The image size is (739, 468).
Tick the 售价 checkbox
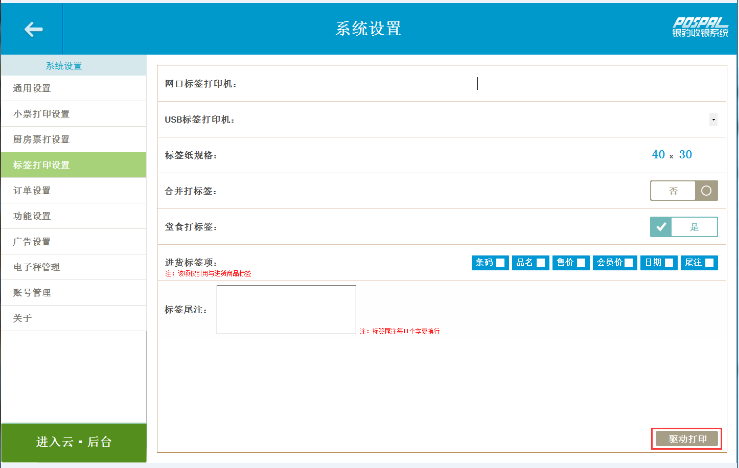coord(582,263)
